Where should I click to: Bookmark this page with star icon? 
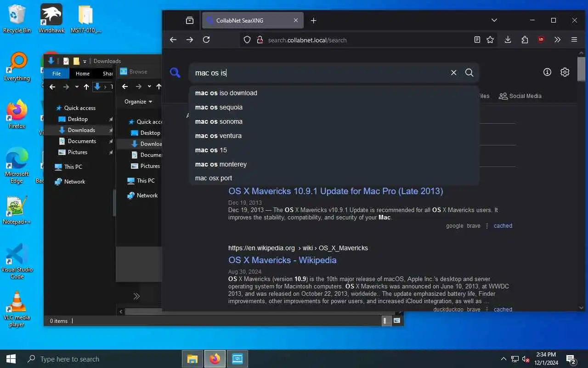click(x=490, y=40)
